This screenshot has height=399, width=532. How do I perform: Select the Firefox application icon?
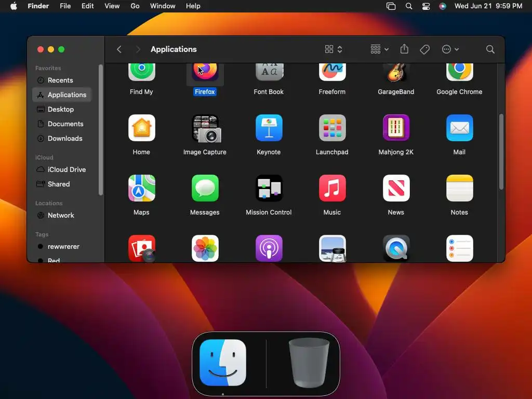(205, 72)
